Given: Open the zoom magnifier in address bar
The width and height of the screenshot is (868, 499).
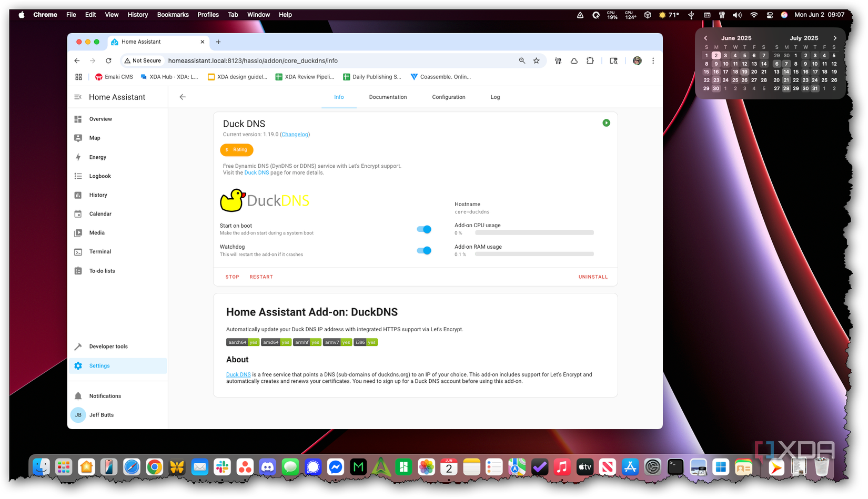Looking at the screenshot, I should click(522, 61).
